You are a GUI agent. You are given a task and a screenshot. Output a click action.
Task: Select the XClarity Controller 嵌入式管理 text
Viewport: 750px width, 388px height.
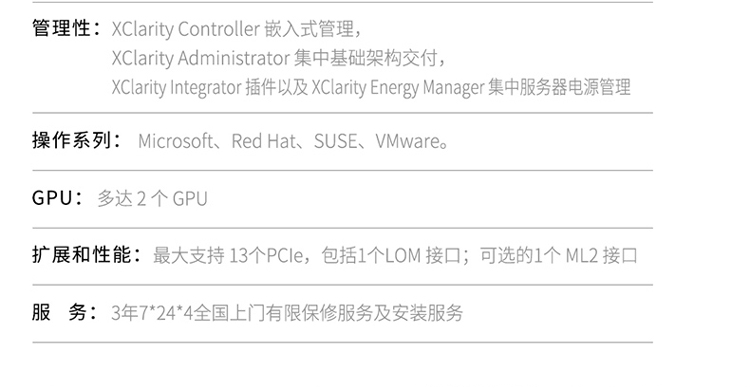pyautogui.click(x=233, y=29)
